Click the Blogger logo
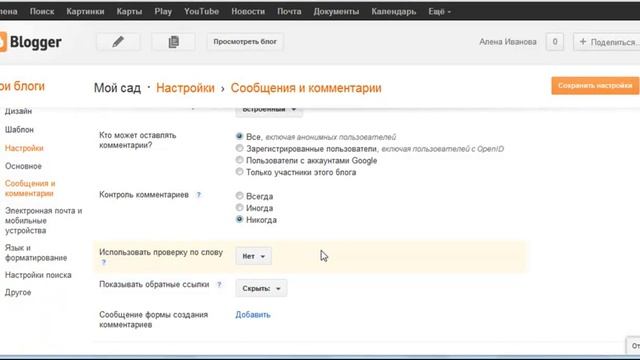This screenshot has width=640, height=360. [31, 42]
